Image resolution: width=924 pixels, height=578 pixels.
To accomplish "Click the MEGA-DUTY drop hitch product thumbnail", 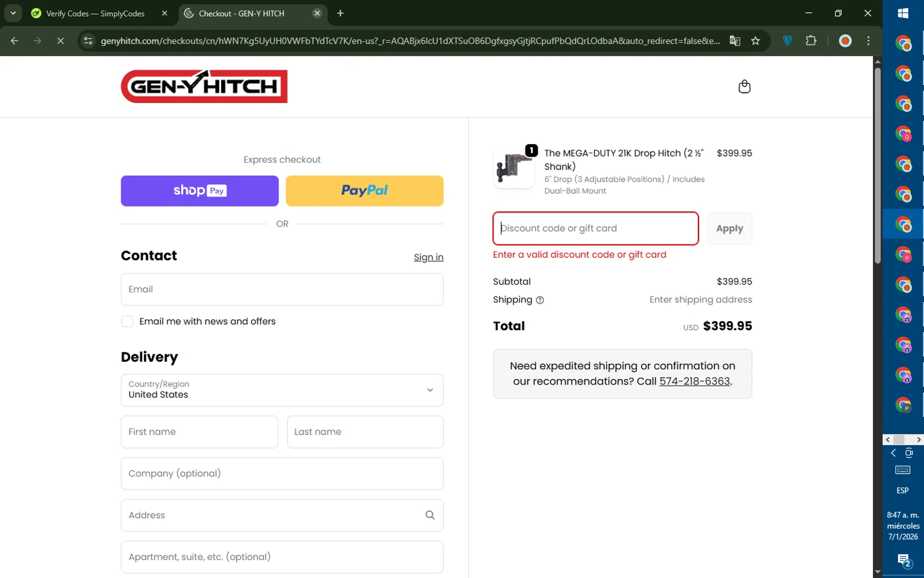I will coord(514,168).
